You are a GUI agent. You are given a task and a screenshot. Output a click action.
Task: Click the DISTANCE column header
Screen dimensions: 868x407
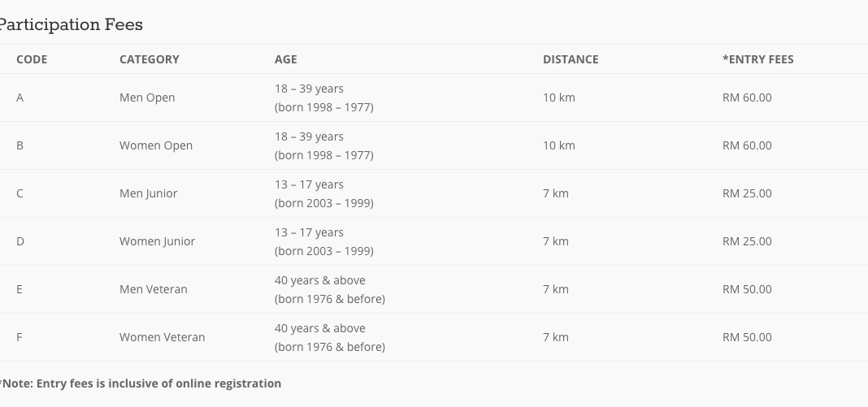pyautogui.click(x=571, y=59)
